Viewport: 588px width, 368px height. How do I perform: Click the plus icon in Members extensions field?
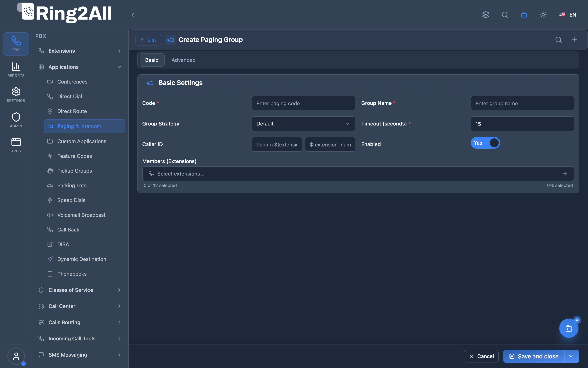565,174
